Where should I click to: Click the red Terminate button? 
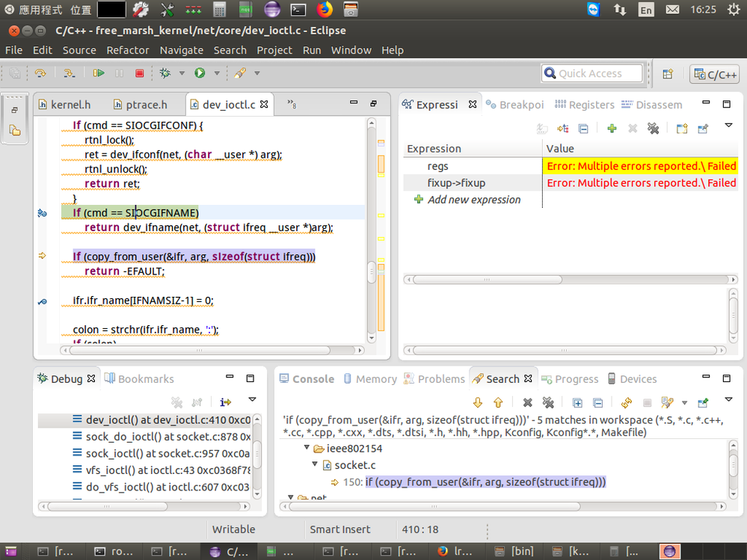click(x=139, y=73)
